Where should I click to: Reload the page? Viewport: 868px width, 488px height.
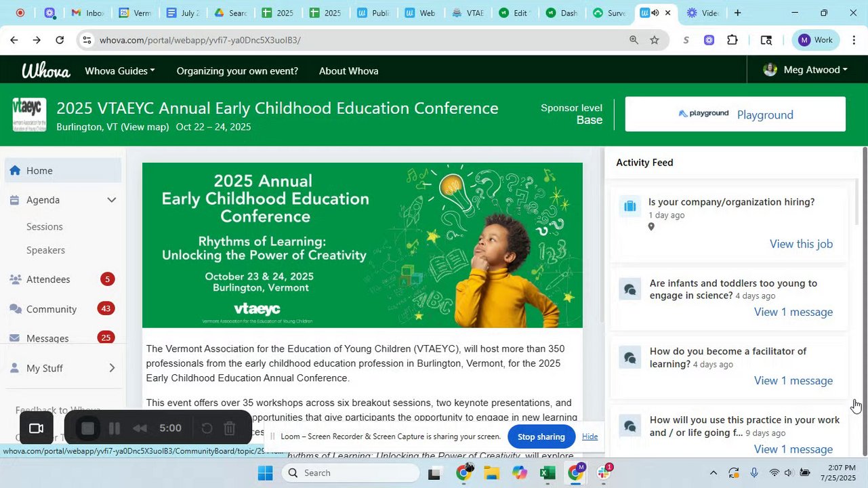[x=60, y=40]
